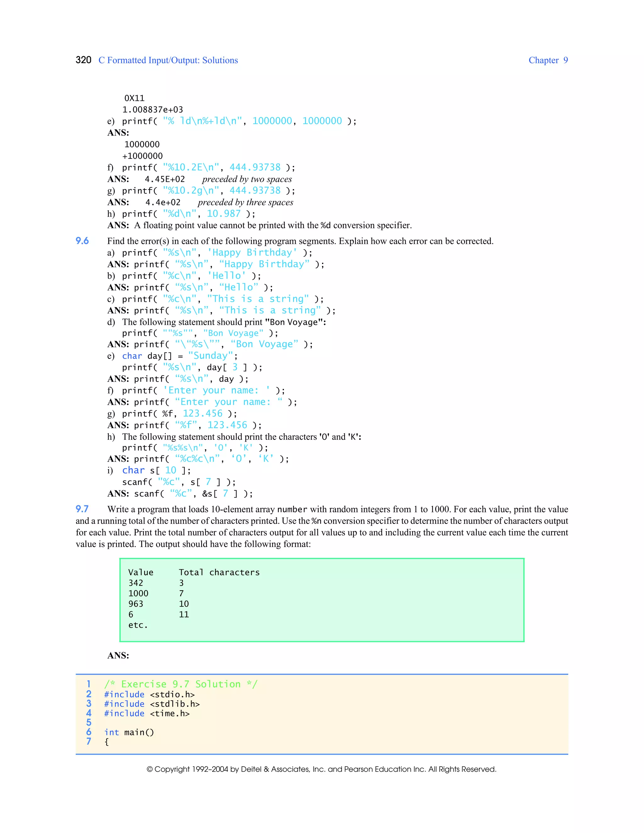644x833 pixels.
Task: Click code line number 7
Action: pos(88,742)
